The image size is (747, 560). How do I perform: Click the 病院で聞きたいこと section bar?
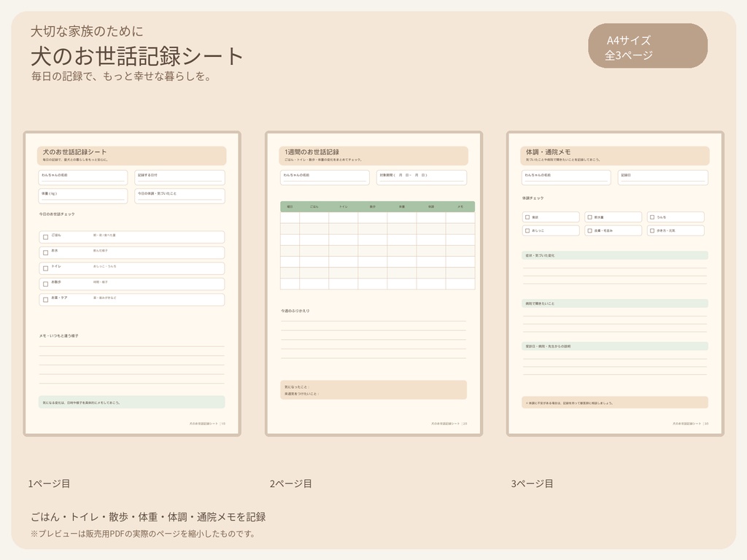point(615,303)
